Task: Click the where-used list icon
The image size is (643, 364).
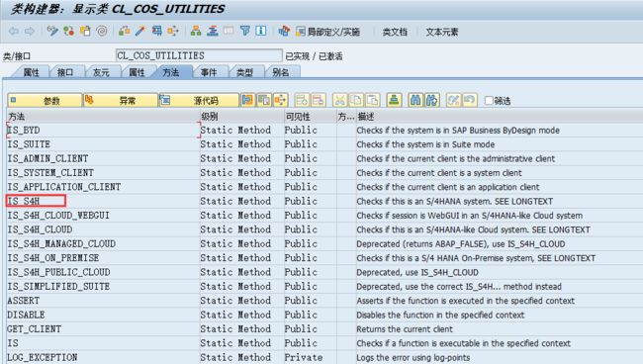Action: [173, 31]
